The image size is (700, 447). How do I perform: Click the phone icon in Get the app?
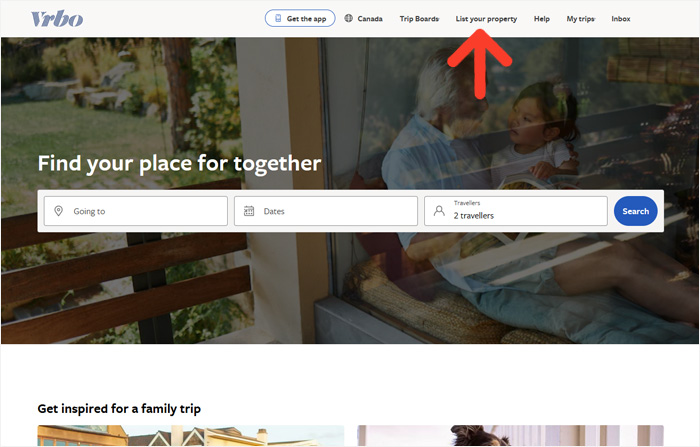pyautogui.click(x=278, y=18)
